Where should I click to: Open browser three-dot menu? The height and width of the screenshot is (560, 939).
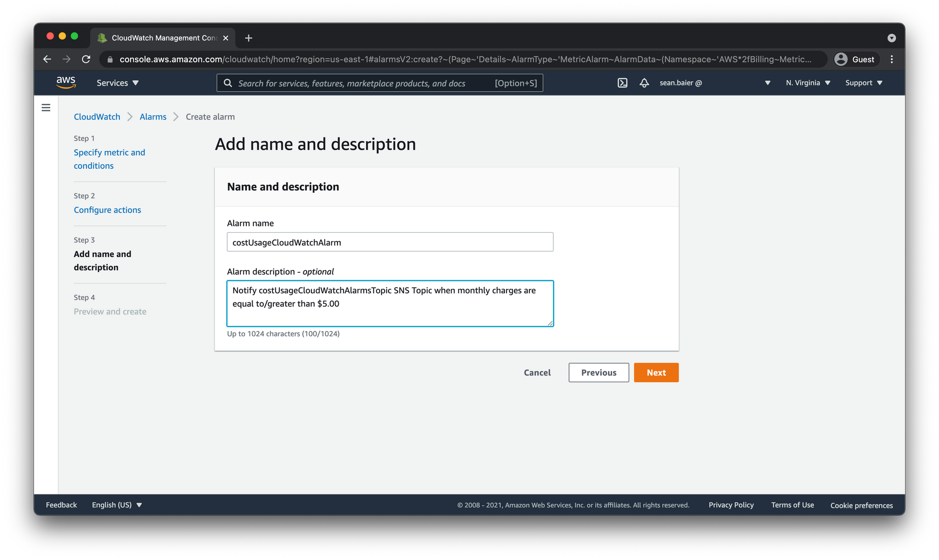892,59
